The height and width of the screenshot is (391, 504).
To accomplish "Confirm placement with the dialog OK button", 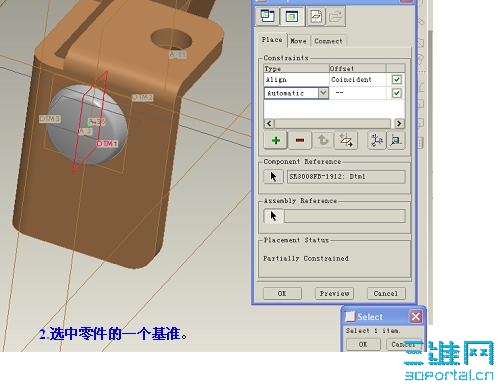I will pos(282,293).
